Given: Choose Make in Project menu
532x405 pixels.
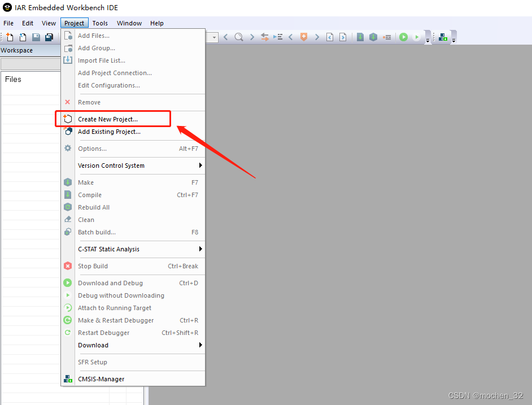Looking at the screenshot, I should (133, 182).
